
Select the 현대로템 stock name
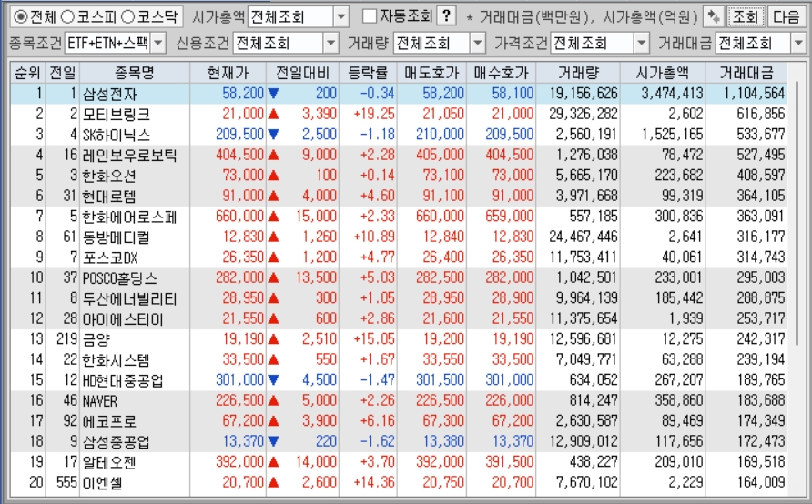(x=109, y=197)
